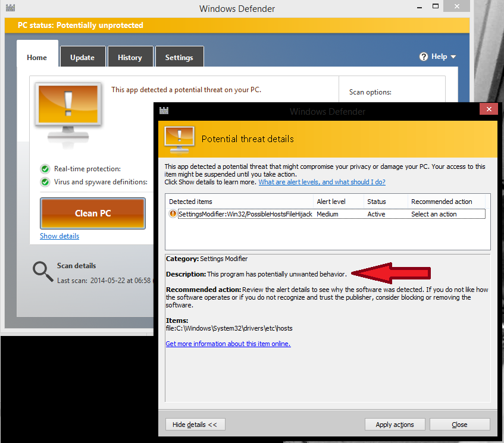Screen dimensions: 504x443
Task: Click the Close button in the dialog
Action: coord(459,425)
